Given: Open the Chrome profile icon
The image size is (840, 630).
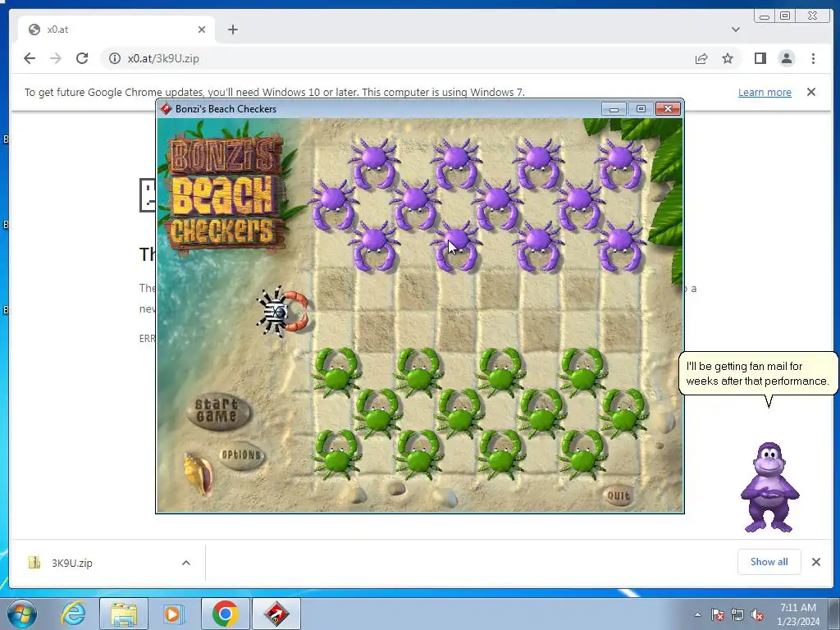Looking at the screenshot, I should pos(787,58).
